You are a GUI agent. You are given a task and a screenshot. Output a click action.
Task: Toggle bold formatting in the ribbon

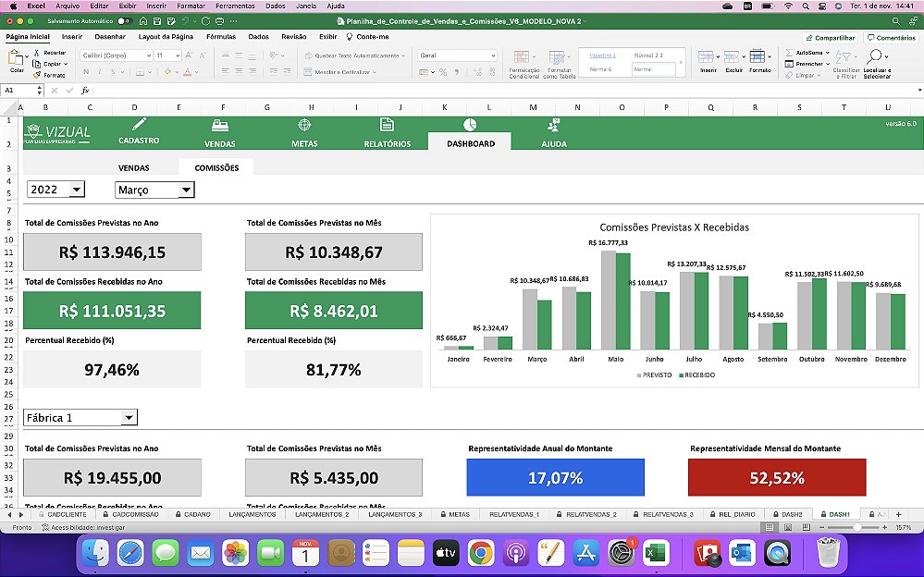[x=86, y=71]
